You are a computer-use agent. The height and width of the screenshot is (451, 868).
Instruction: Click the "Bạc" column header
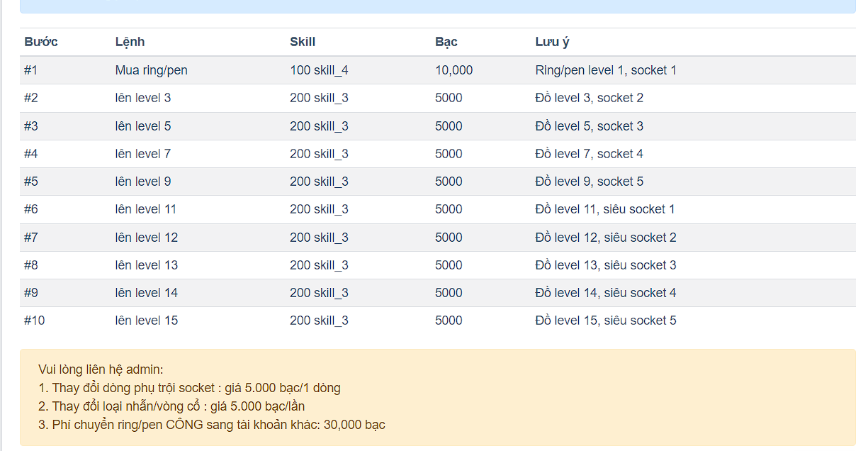coord(446,42)
